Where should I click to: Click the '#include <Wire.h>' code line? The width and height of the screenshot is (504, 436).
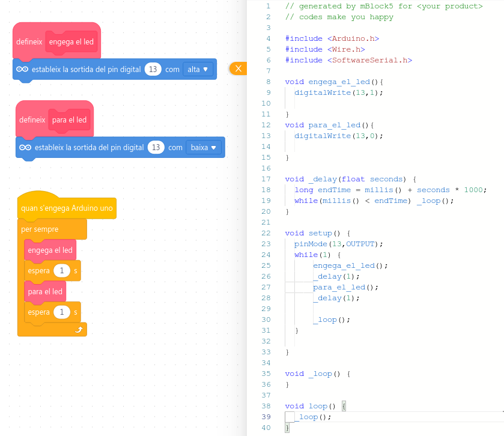point(324,49)
